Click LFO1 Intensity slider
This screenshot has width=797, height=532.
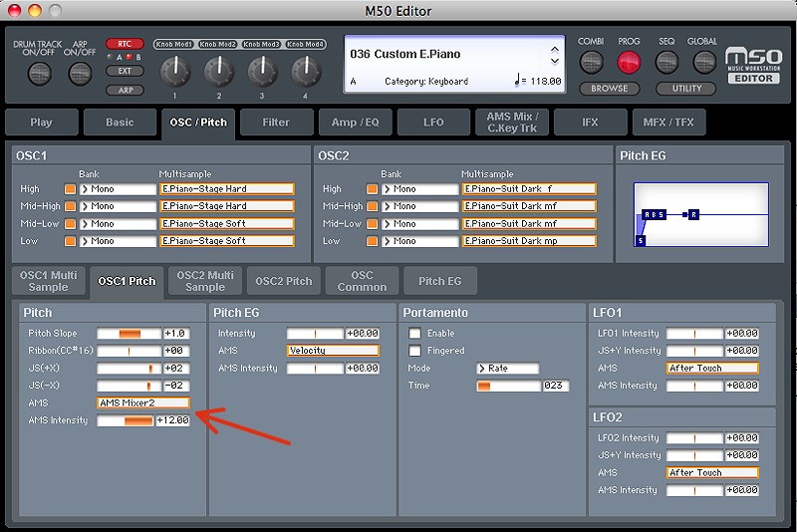[x=694, y=334]
